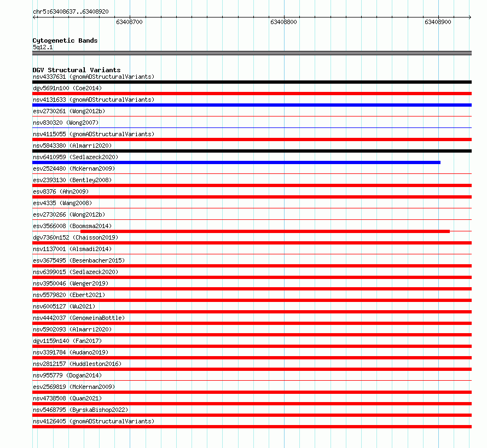
Task: Select nsv5579820 (Ebert2021) label
Action: [69, 295]
